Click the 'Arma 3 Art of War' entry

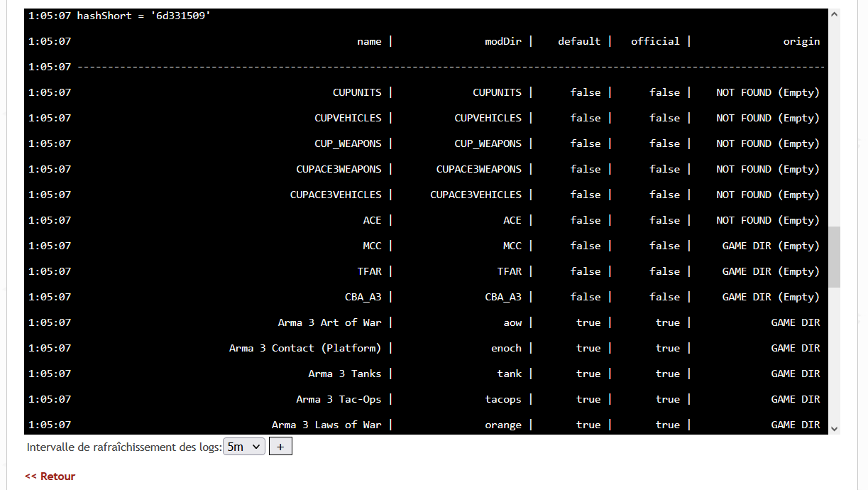click(x=329, y=322)
